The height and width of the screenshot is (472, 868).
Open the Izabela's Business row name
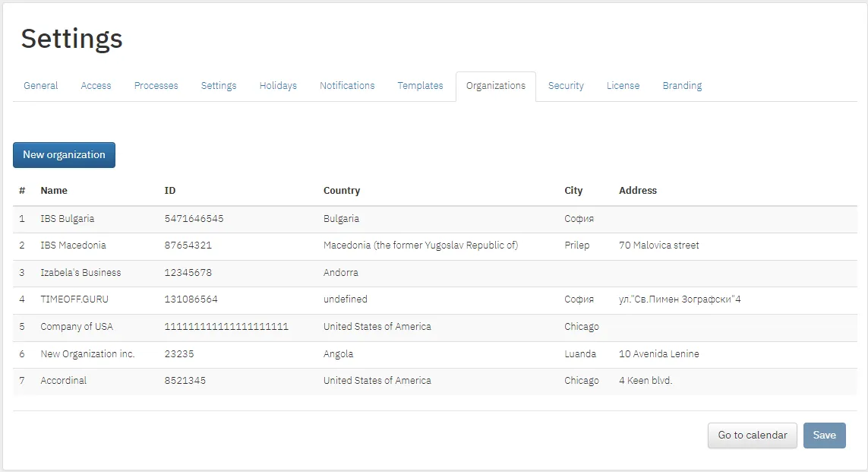pos(80,273)
